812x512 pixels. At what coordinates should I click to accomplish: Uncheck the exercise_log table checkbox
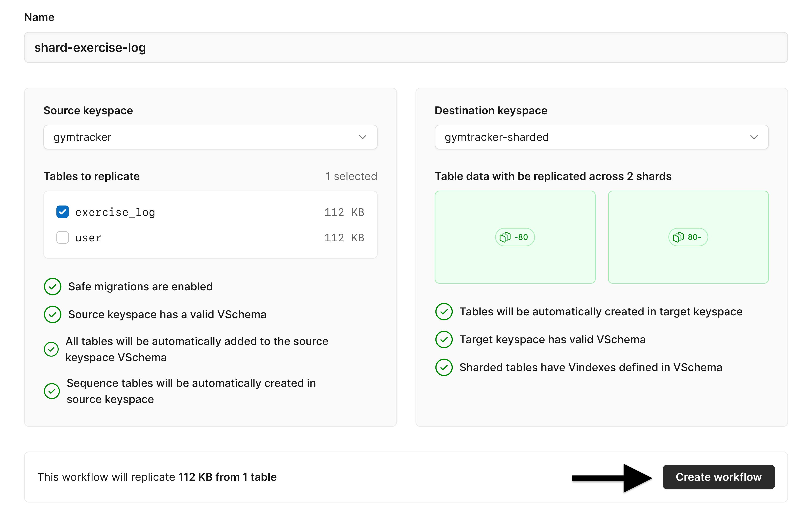point(62,212)
